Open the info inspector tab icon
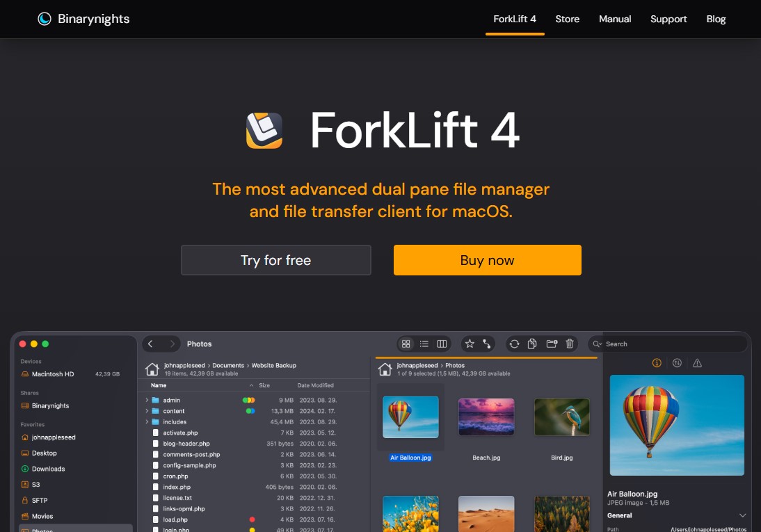Screen dimensions: 761x532 pos(657,363)
